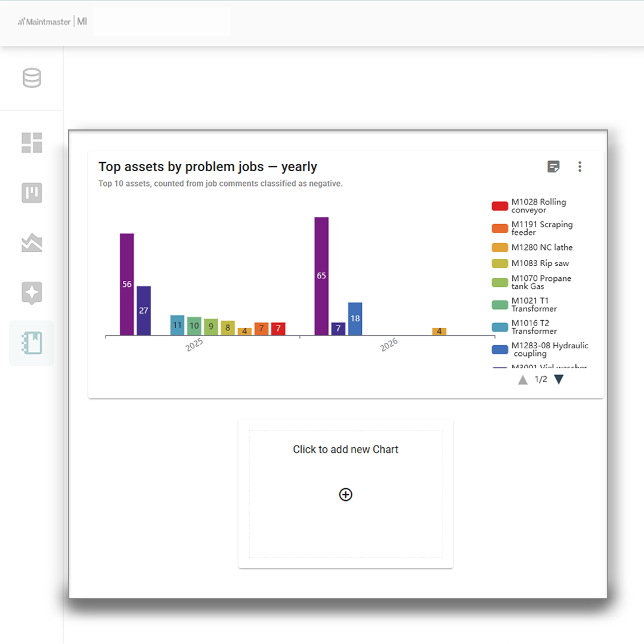
Task: Click the 2025 bar with value 27
Action: coord(144,311)
